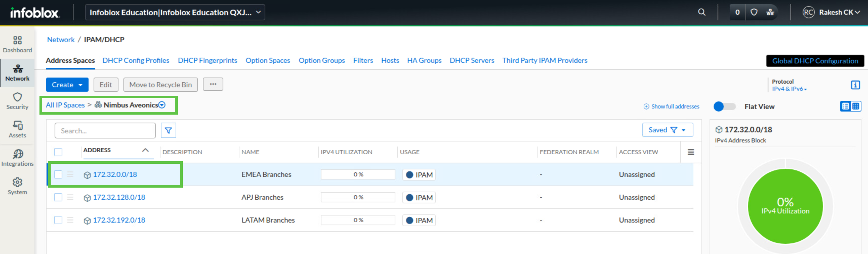Screen dimensions: 868x254
Task: Click the infoblox logo
Action: [x=35, y=12]
